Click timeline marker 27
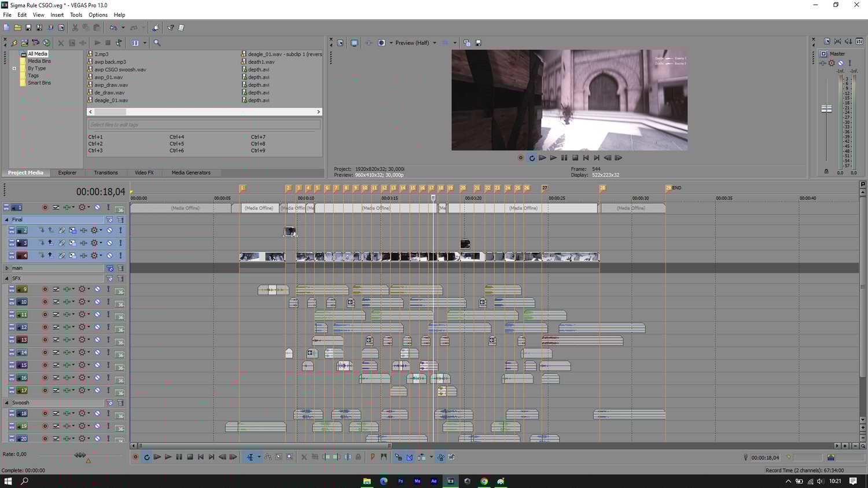 [x=545, y=188]
